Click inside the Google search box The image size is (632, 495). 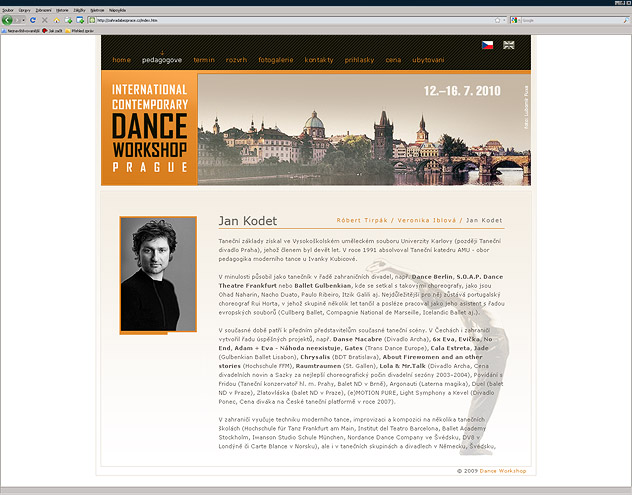[x=572, y=20]
